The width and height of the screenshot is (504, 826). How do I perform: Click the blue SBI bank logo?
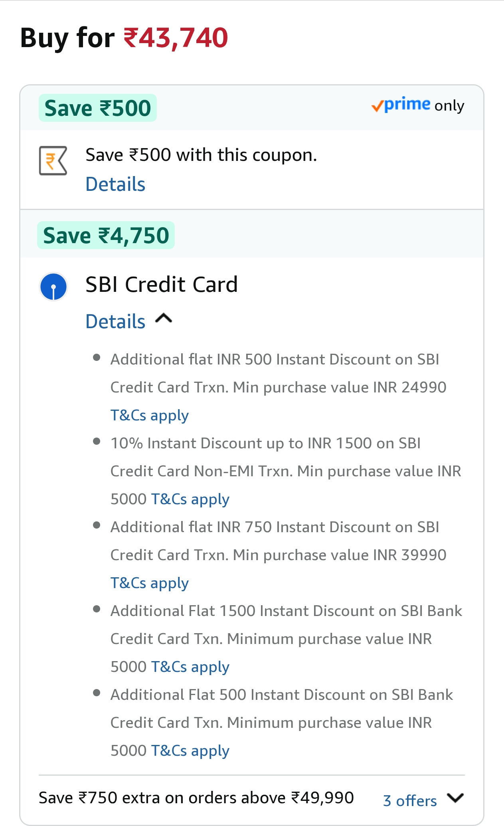click(53, 287)
